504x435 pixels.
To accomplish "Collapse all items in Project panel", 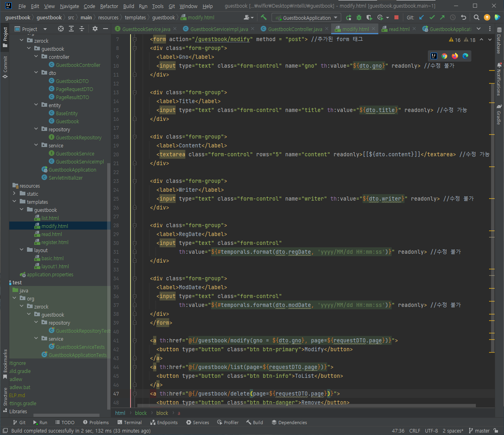I will (82, 29).
